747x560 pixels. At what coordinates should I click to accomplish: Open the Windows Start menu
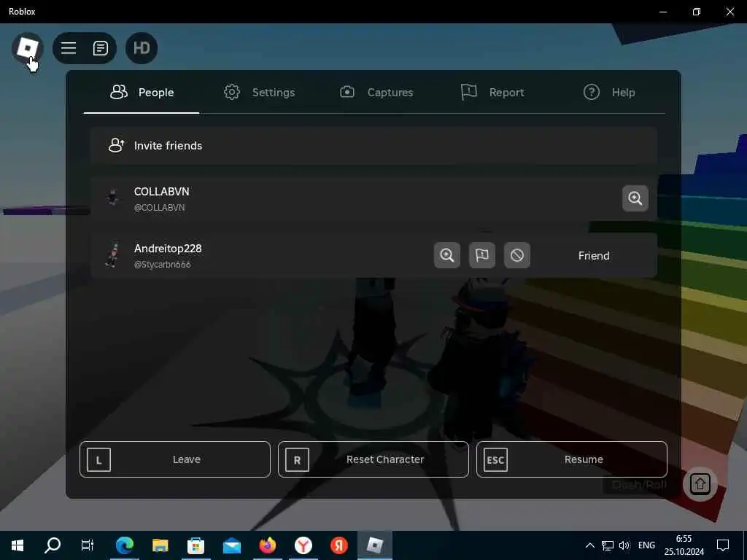point(18,545)
